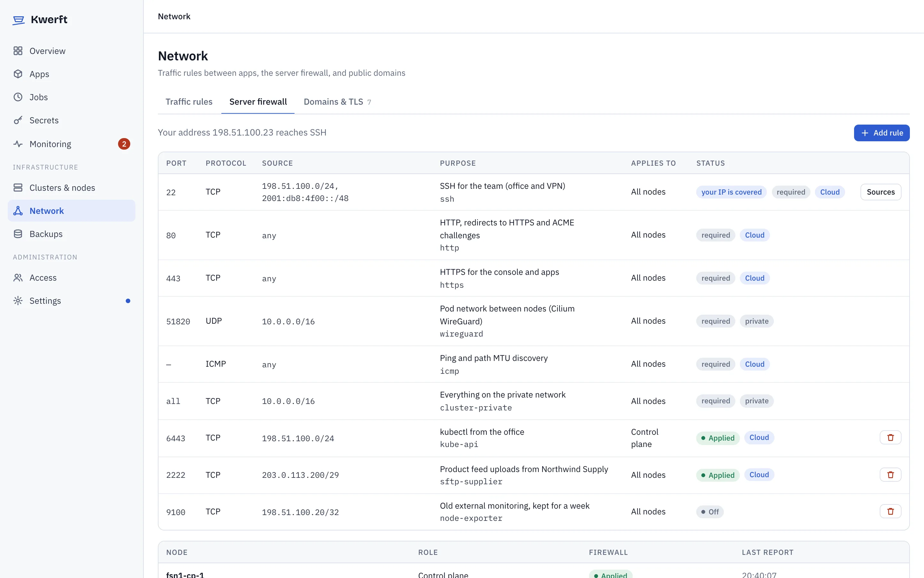This screenshot has width=924, height=578.
Task: Click the private tag on wireguard row
Action: 757,321
